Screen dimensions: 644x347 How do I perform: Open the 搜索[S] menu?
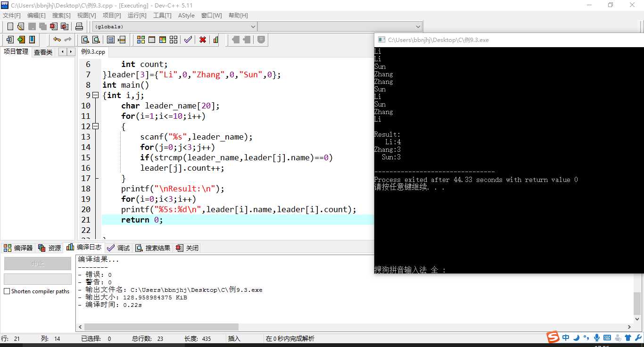pos(61,16)
